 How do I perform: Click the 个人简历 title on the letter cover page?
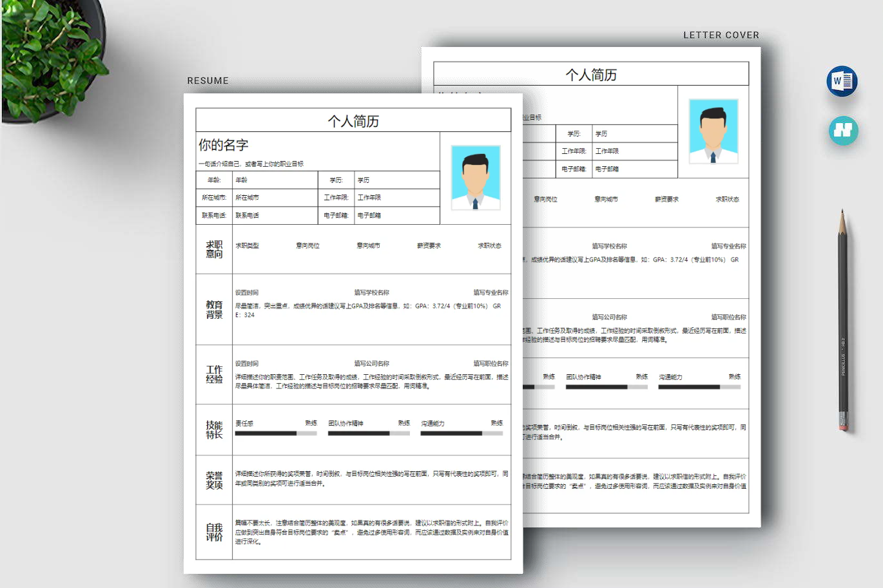591,75
